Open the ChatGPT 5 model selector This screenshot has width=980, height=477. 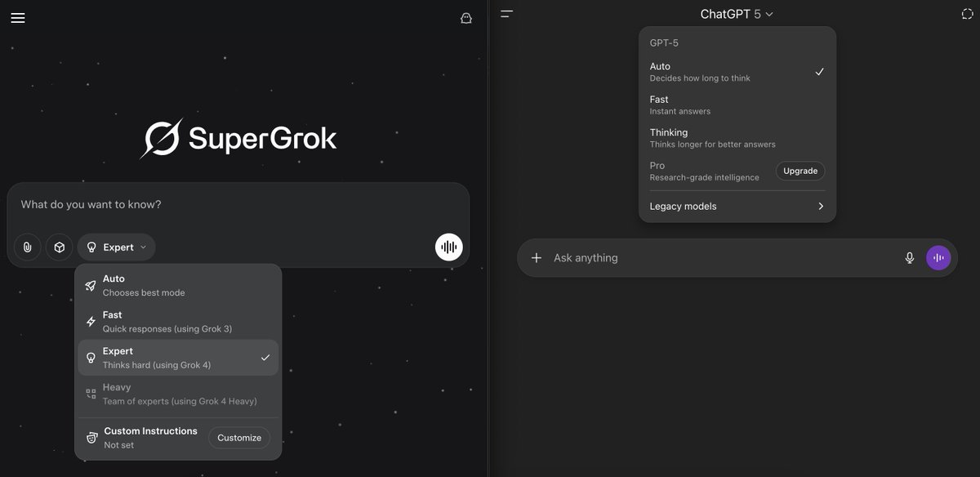point(737,14)
